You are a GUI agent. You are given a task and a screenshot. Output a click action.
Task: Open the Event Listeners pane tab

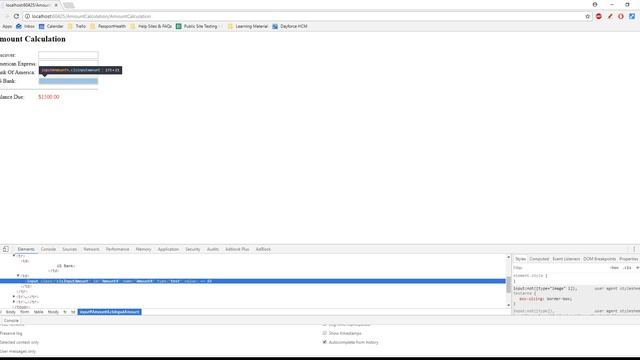(x=566, y=259)
